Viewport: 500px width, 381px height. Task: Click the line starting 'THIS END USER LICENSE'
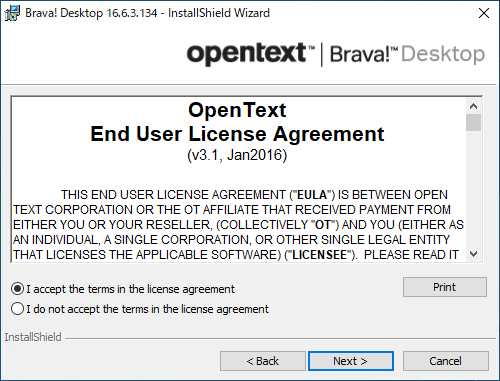pos(254,195)
